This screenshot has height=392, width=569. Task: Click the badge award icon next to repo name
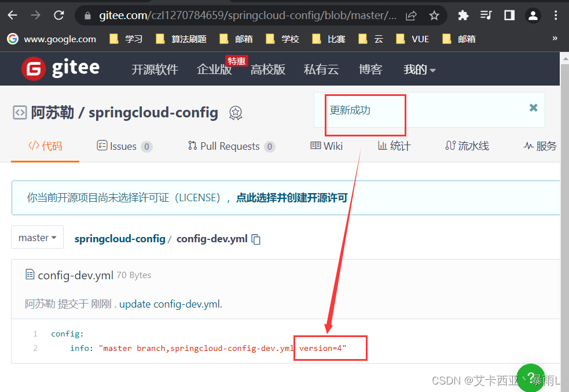pos(236,113)
